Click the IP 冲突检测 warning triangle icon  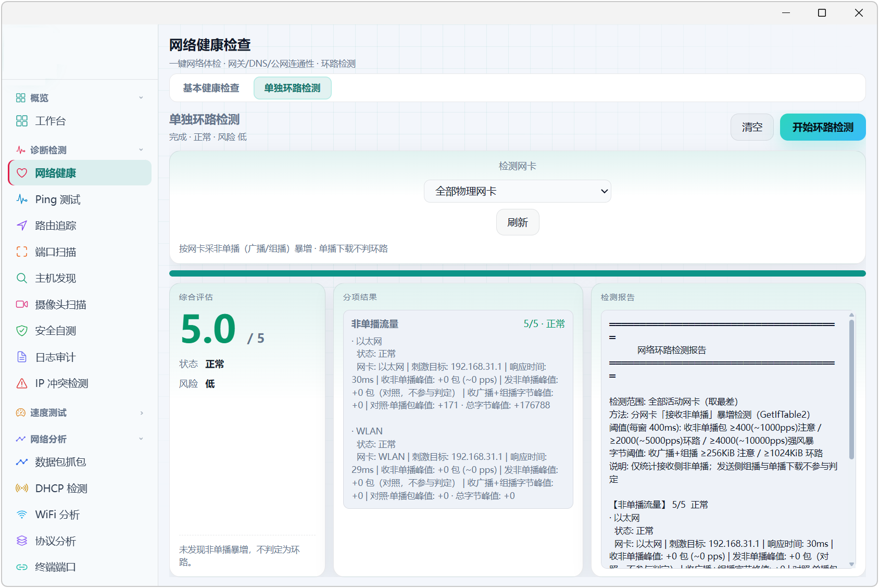[x=22, y=383]
